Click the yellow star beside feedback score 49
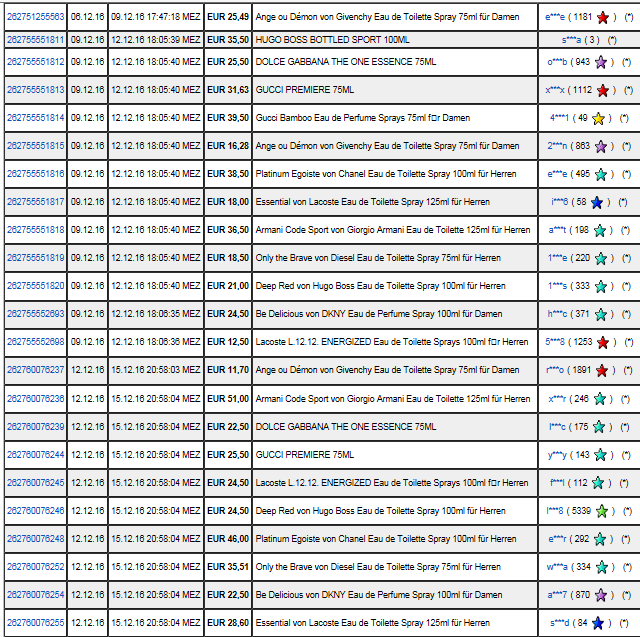The height and width of the screenshot is (637, 640). point(598,119)
